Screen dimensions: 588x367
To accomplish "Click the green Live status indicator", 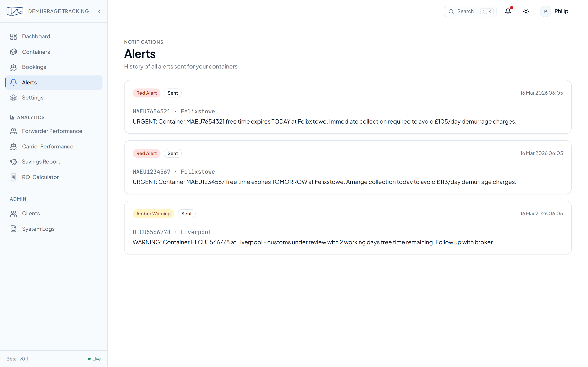I will coord(94,359).
